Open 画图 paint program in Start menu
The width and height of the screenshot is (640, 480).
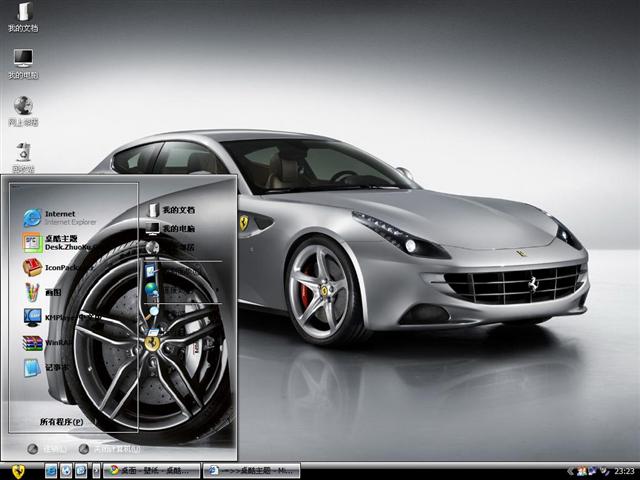point(43,292)
